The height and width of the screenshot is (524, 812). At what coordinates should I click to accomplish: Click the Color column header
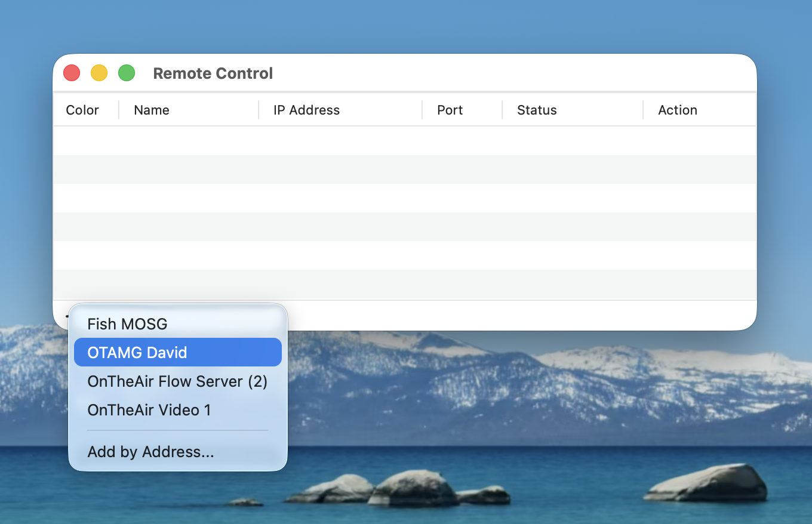82,110
